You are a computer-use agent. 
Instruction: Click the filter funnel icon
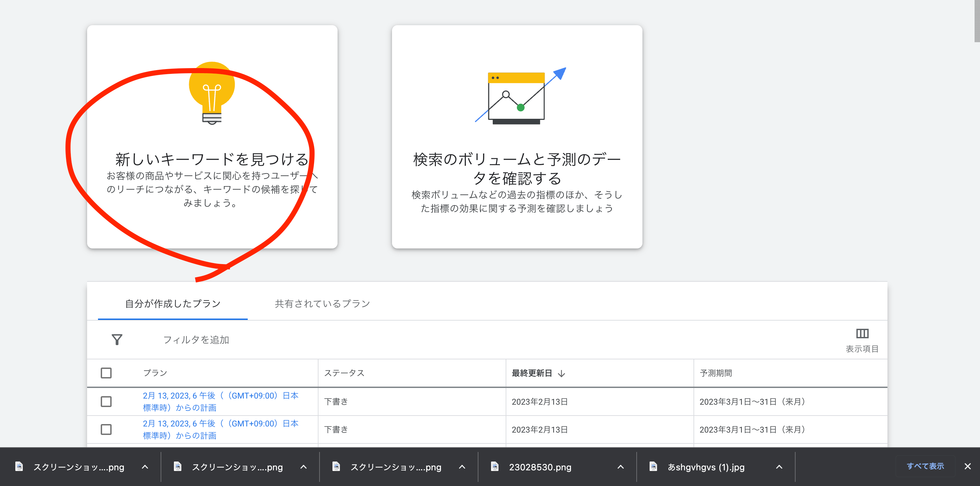[117, 339]
